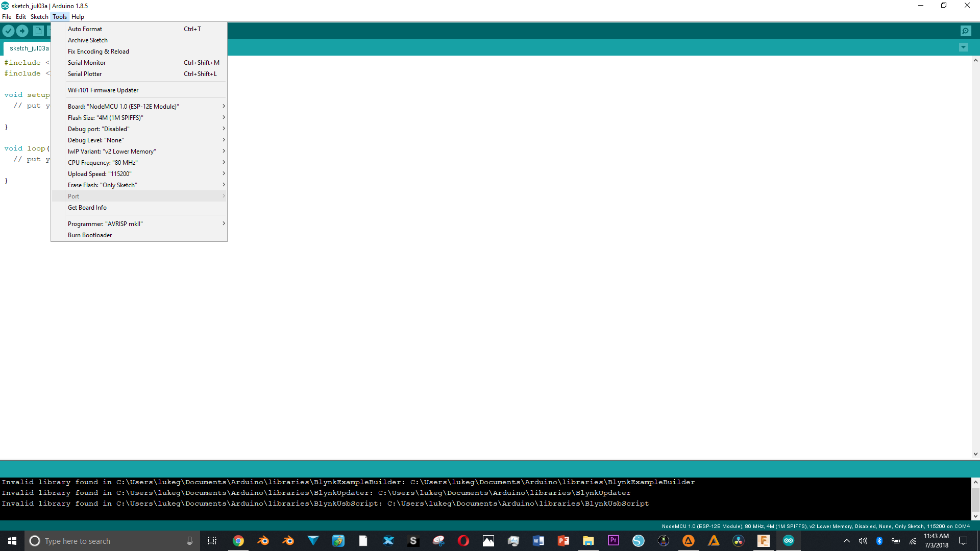Select Serial Plotter menu entry
980x551 pixels.
coord(85,74)
